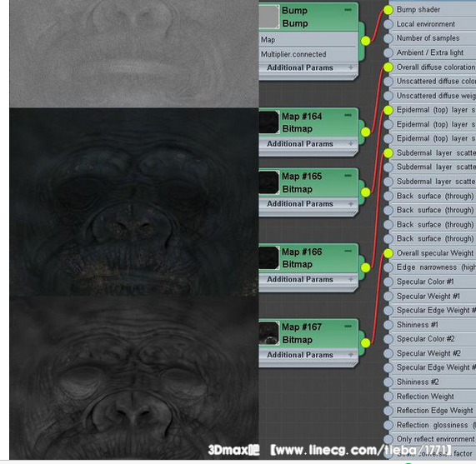The image size is (476, 464).
Task: Select the Map #167 Bitmap node title
Action: coord(308,333)
